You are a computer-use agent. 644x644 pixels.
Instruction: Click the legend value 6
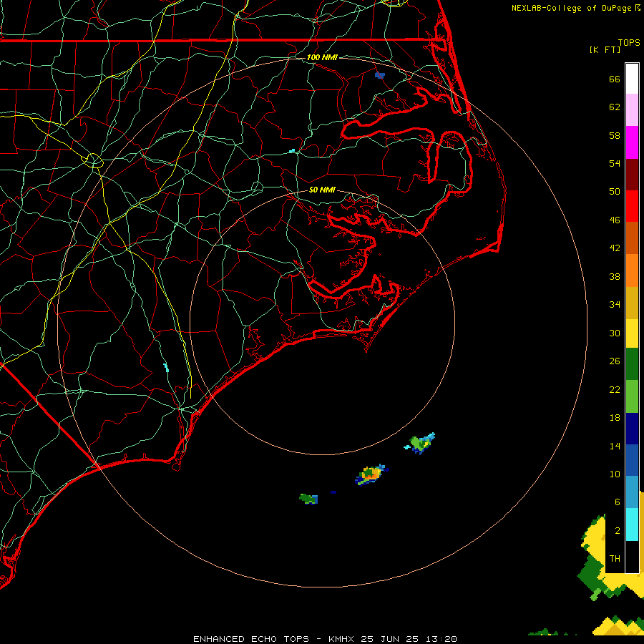point(618,502)
